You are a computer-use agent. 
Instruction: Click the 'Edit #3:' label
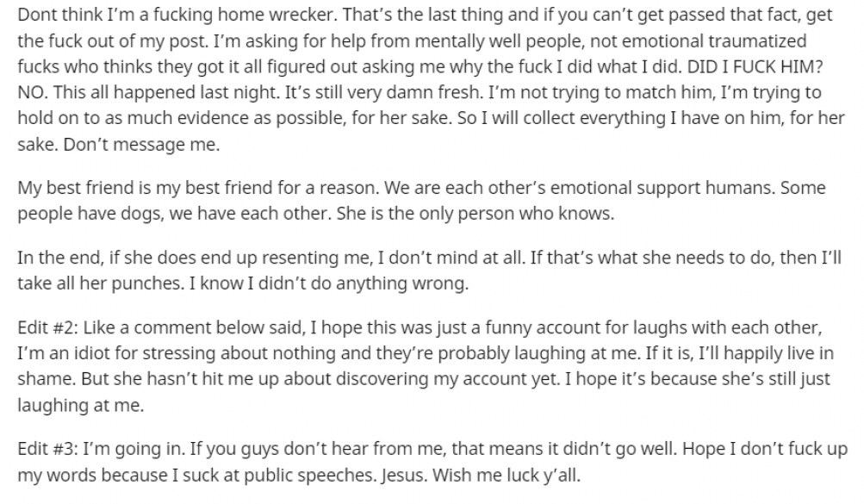pyautogui.click(x=48, y=448)
